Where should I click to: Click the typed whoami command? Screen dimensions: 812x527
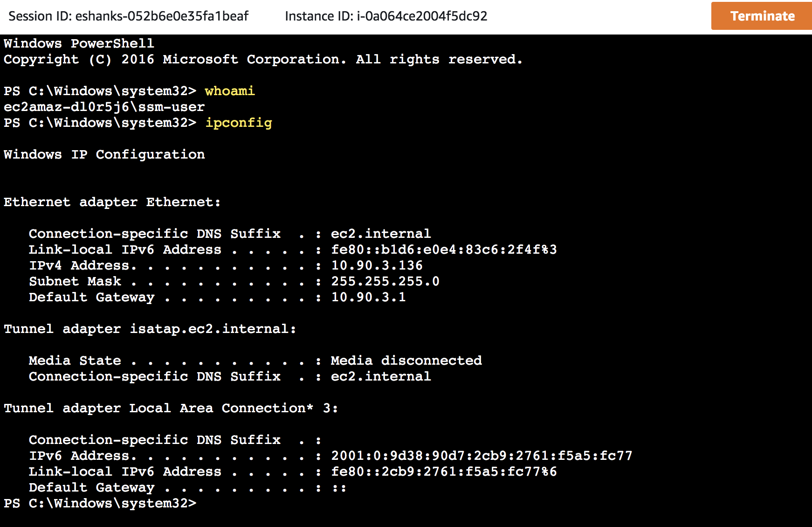[230, 91]
